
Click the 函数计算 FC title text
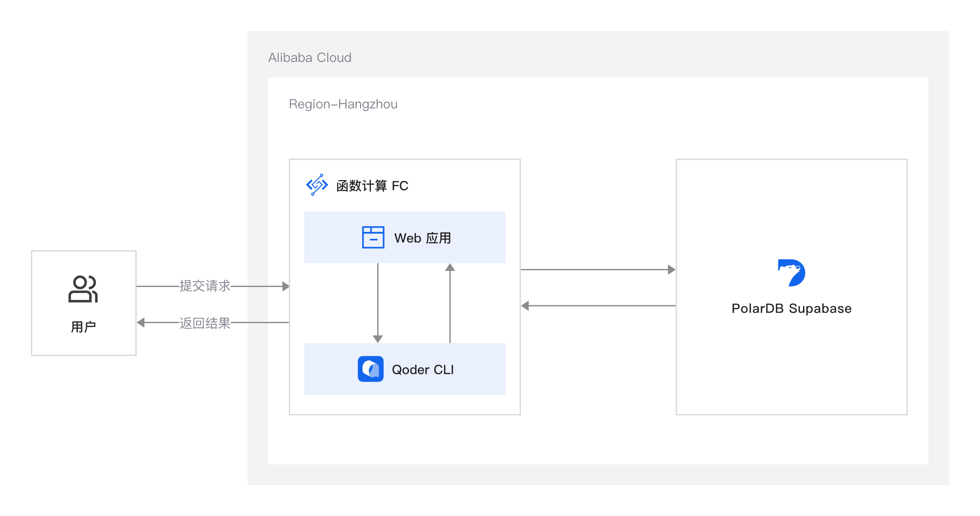[x=372, y=186]
